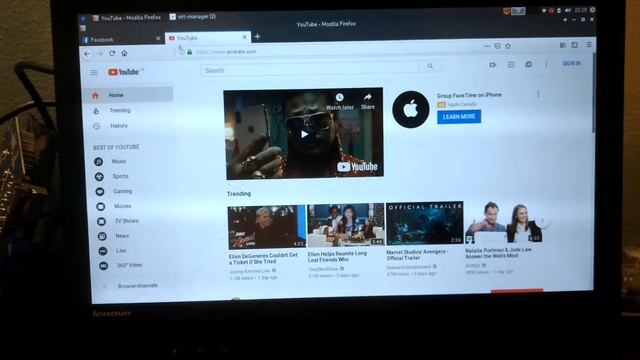Switch to the Facebook browser tab
This screenshot has width=640, height=360.
point(122,40)
